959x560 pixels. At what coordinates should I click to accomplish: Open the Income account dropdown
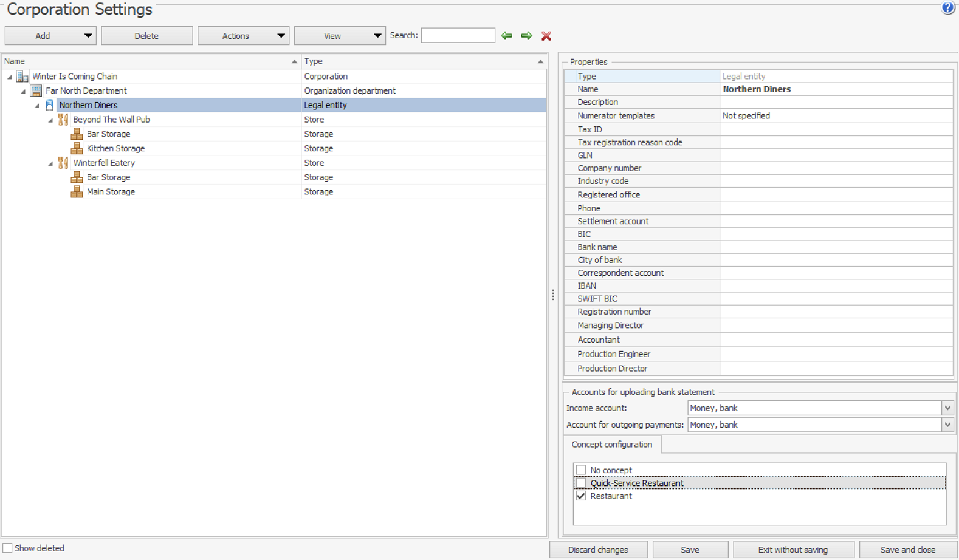coord(947,408)
